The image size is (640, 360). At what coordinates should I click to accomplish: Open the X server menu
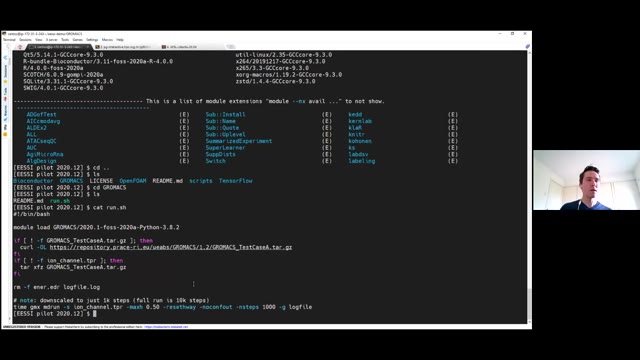pos(51,40)
